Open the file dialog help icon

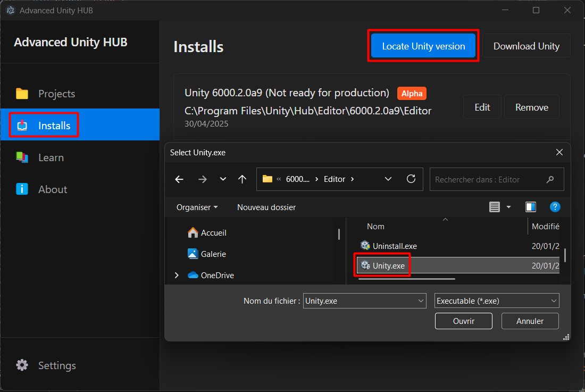tap(555, 207)
